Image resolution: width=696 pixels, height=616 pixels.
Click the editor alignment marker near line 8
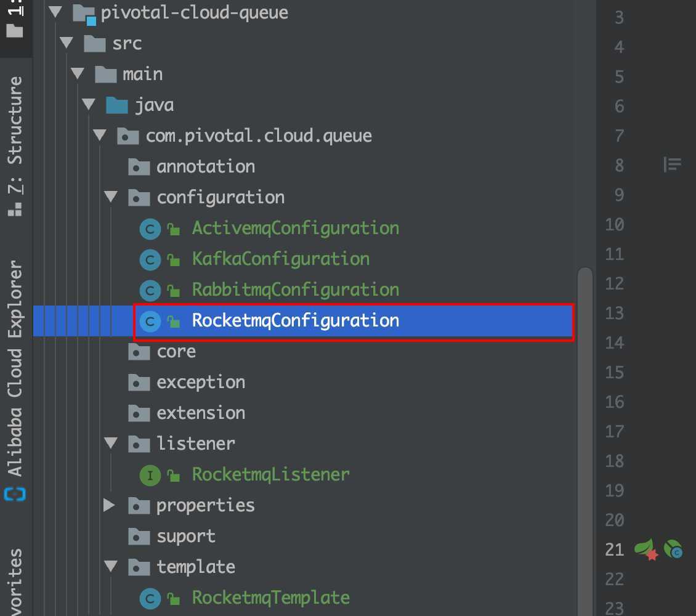point(672,164)
